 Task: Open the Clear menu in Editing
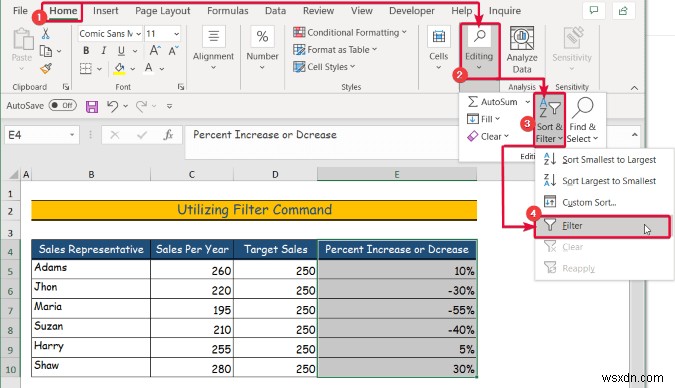[488, 136]
